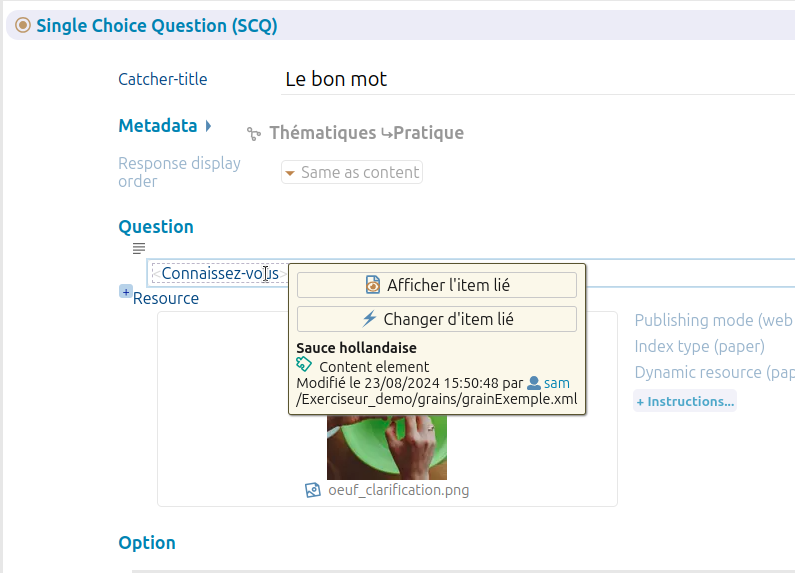Select Afficher l'item lié

tap(437, 285)
